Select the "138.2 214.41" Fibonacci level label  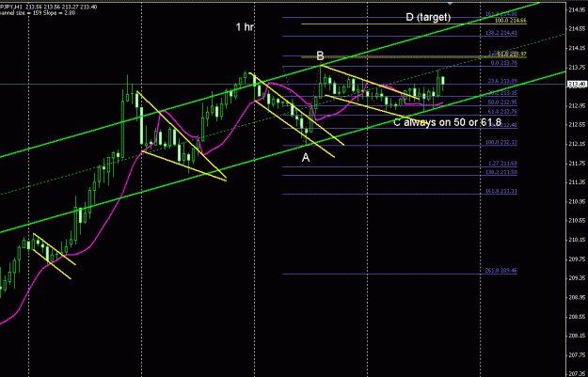click(501, 33)
